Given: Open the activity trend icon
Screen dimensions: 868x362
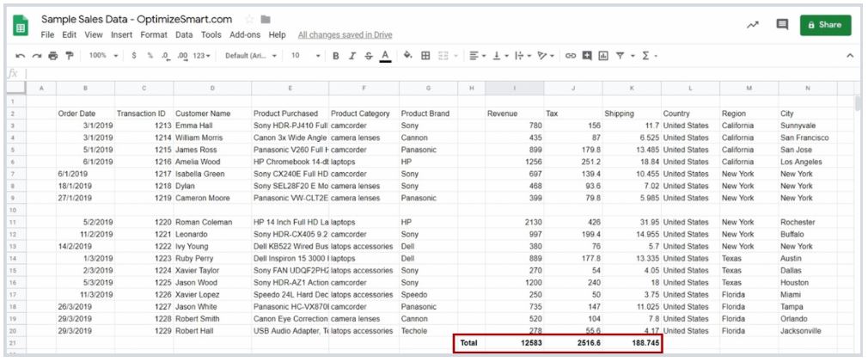Looking at the screenshot, I should click(752, 24).
